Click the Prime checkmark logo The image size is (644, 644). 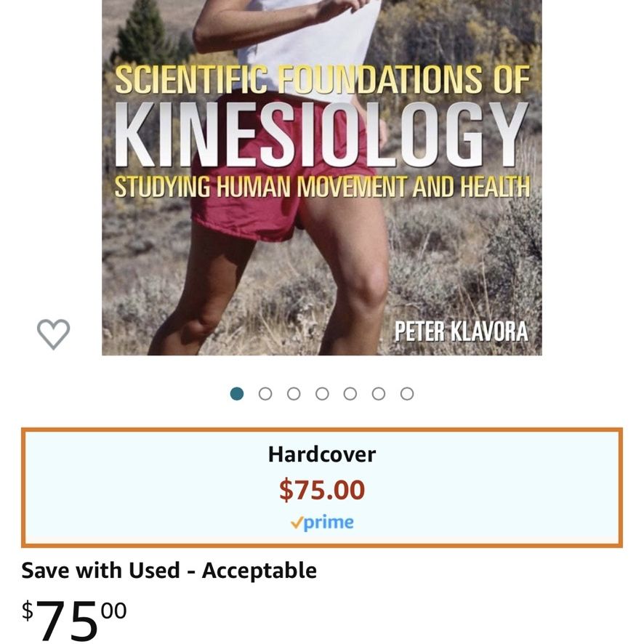[322, 523]
